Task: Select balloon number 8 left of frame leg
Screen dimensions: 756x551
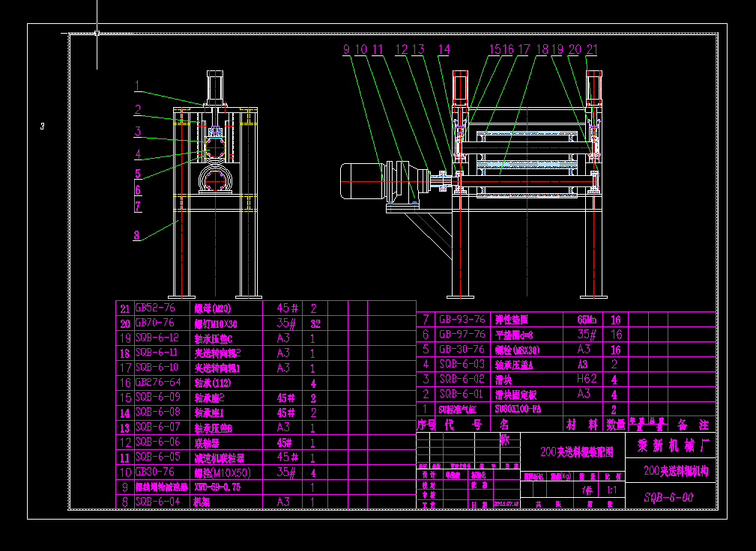Action: click(x=136, y=235)
